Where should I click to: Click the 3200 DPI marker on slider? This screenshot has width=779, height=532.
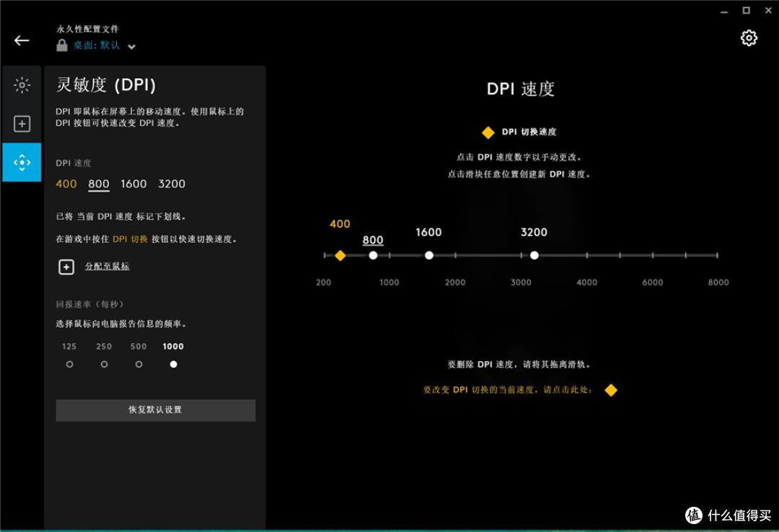pos(534,255)
